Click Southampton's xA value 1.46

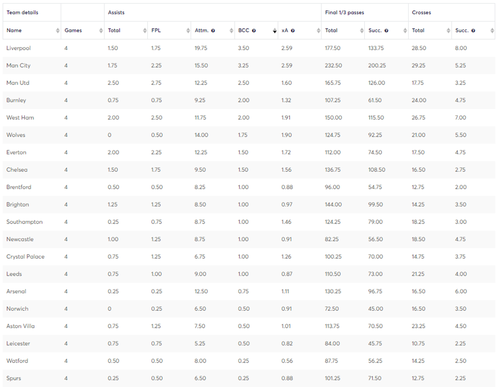tap(286, 222)
